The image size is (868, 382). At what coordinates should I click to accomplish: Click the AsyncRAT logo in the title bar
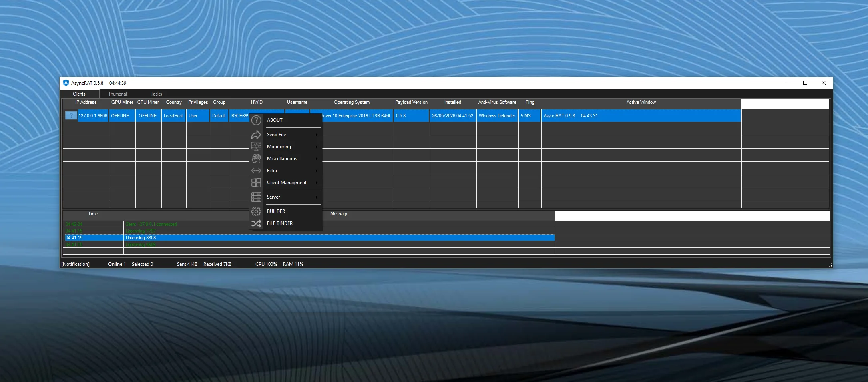66,83
